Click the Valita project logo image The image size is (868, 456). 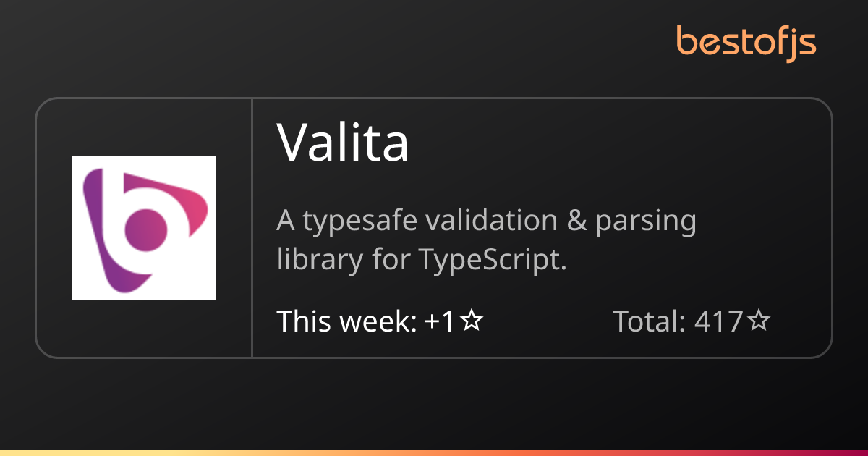(x=144, y=228)
